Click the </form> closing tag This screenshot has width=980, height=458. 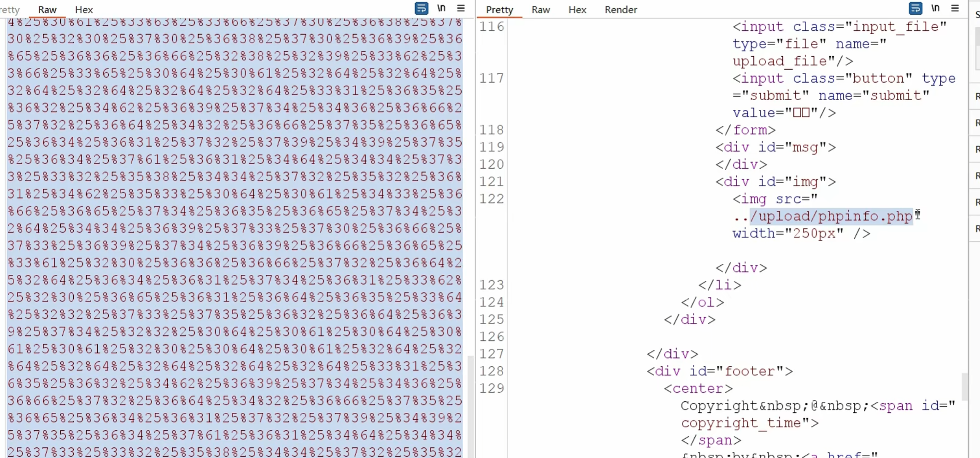(745, 130)
